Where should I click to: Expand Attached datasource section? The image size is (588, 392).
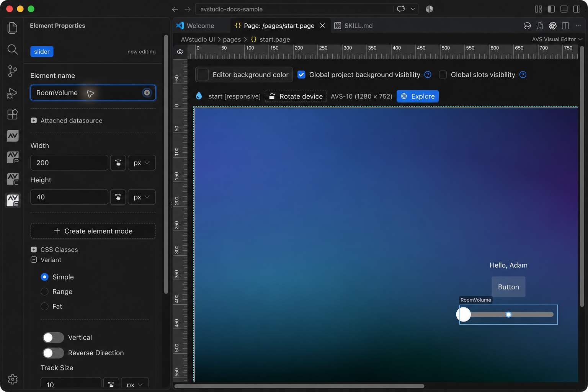tap(34, 121)
